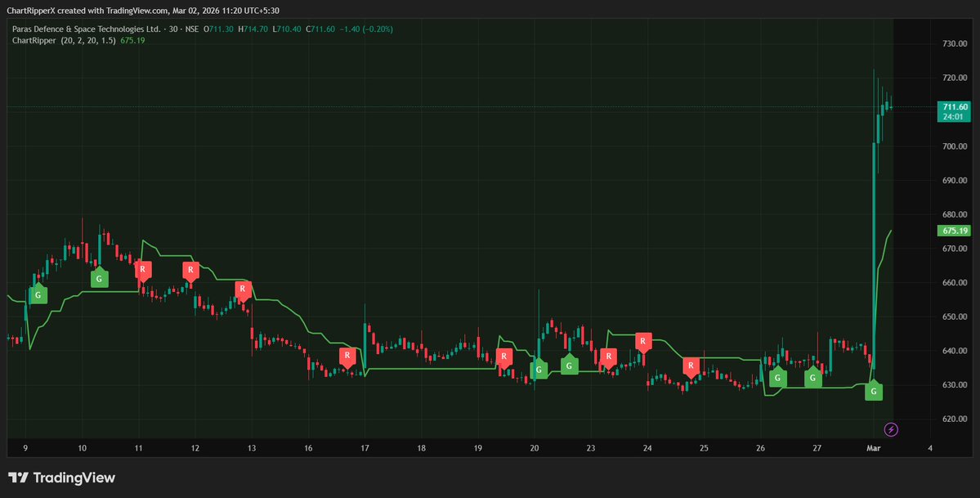Click the red R marker on Feb 13
Image resolution: width=980 pixels, height=498 pixels.
(243, 289)
